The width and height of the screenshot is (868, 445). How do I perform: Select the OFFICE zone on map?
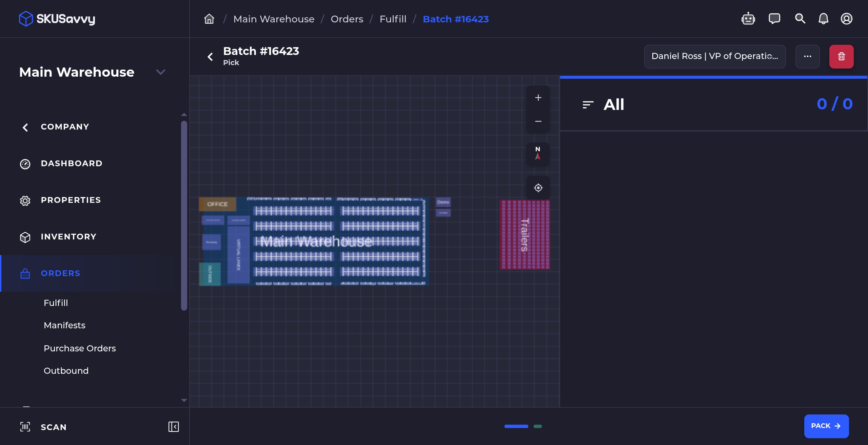click(217, 204)
